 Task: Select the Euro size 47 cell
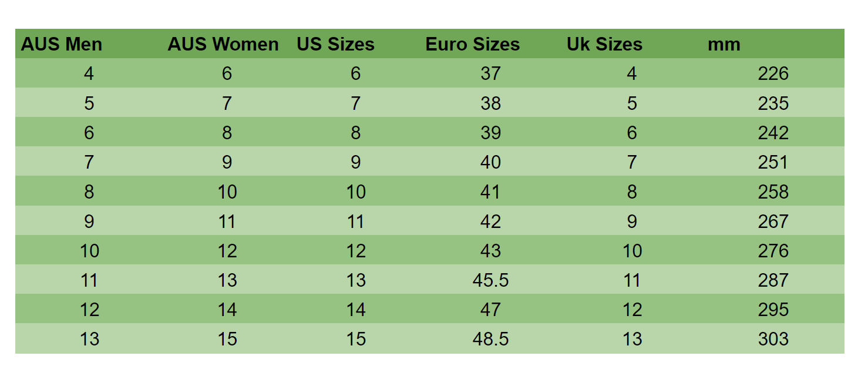pos(490,310)
